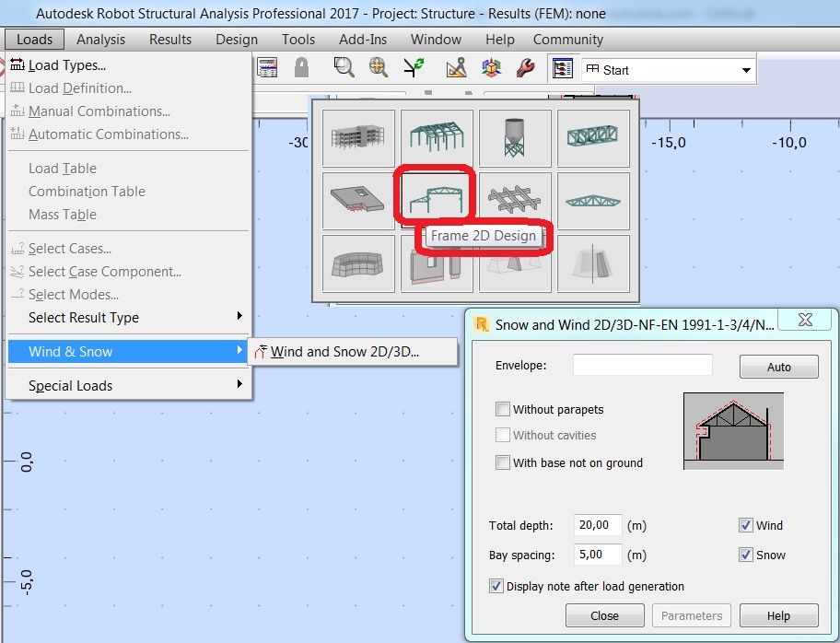840x643 pixels.
Task: Open the Results menu
Action: [170, 39]
